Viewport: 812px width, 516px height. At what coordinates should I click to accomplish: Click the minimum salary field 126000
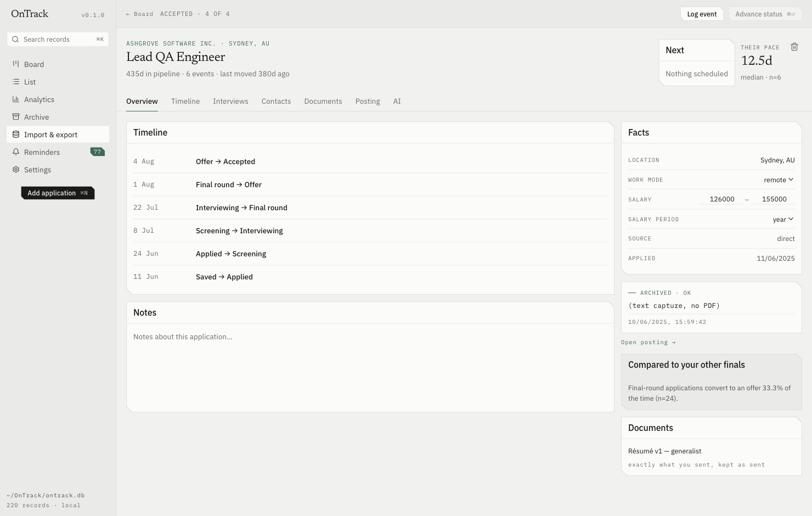click(721, 199)
